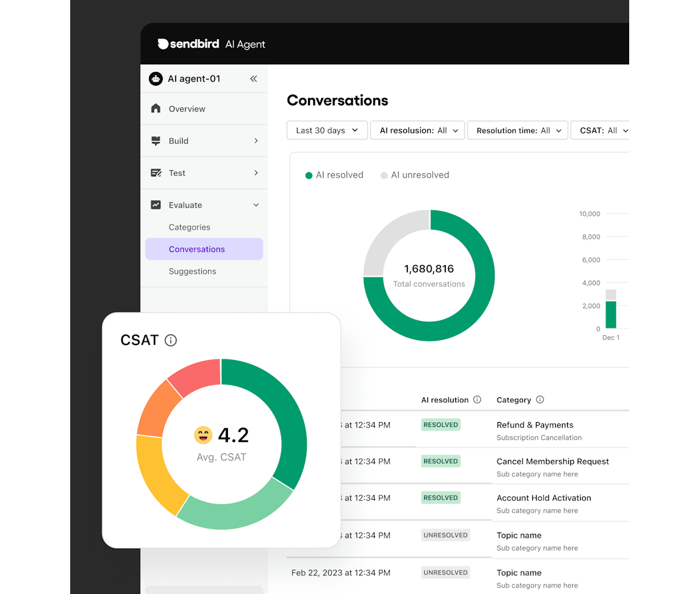Click the Build wrench icon in sidebar
700x594 pixels.
coord(156,140)
